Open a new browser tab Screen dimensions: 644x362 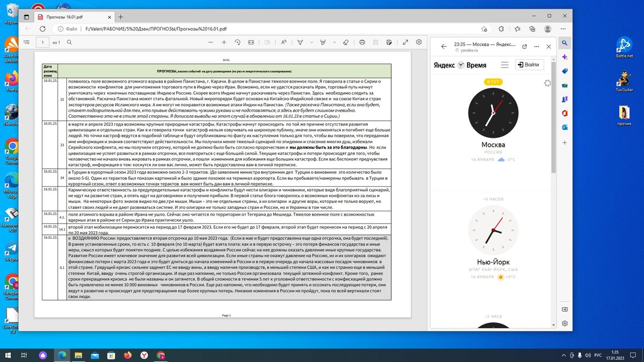click(x=120, y=17)
